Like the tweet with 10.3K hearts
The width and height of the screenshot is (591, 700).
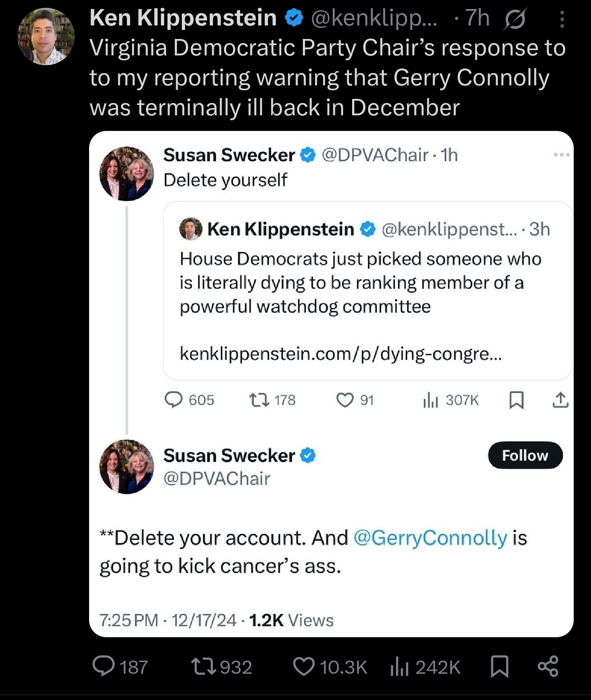(x=304, y=666)
